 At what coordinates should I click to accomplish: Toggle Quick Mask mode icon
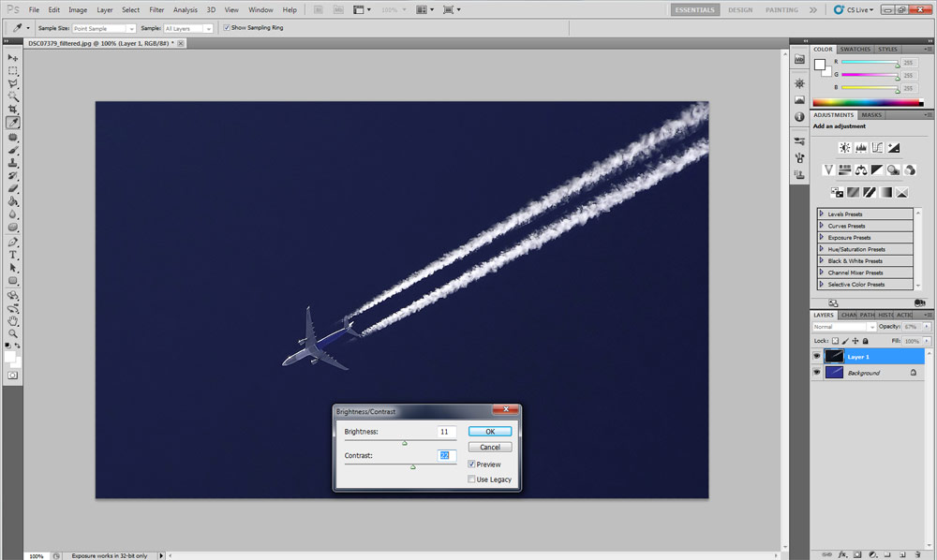click(12, 376)
